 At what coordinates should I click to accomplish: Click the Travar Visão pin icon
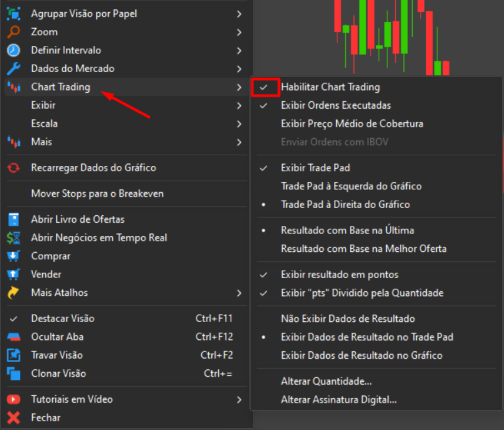(13, 355)
